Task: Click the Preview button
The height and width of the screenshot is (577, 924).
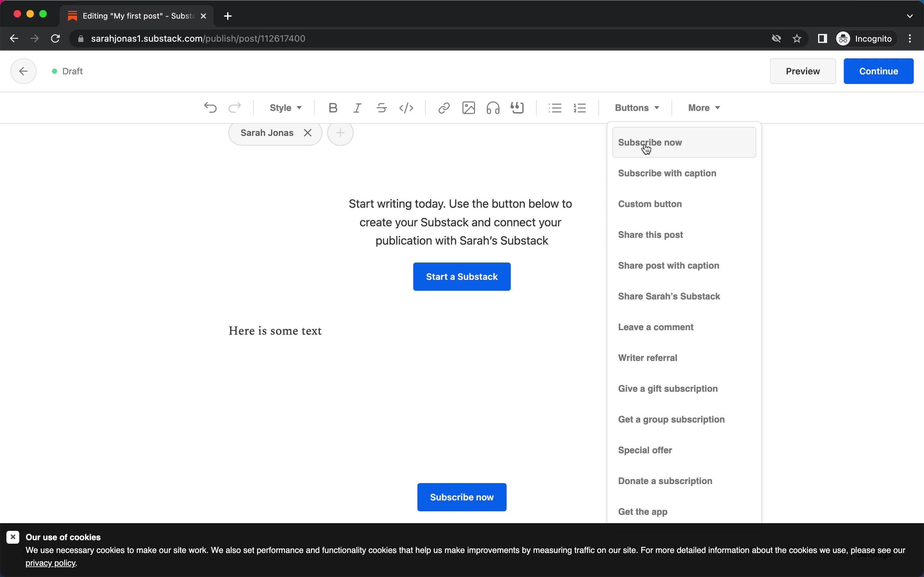Action: (x=802, y=71)
